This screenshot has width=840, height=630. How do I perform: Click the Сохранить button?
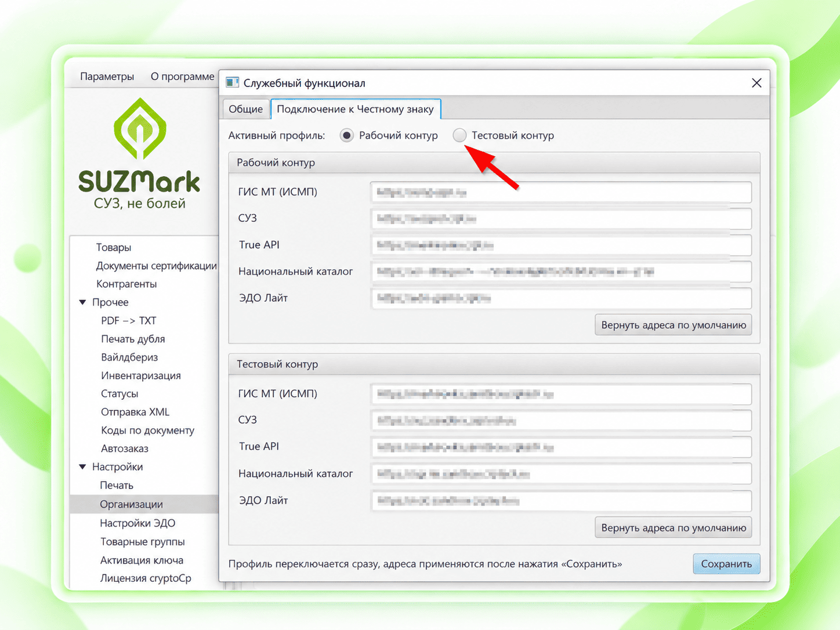click(726, 564)
